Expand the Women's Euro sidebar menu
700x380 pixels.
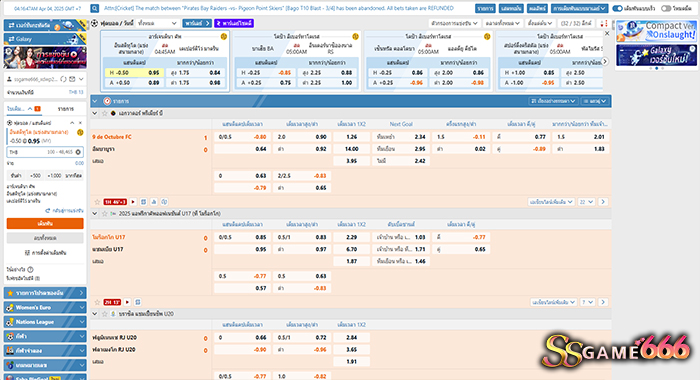[x=45, y=307]
